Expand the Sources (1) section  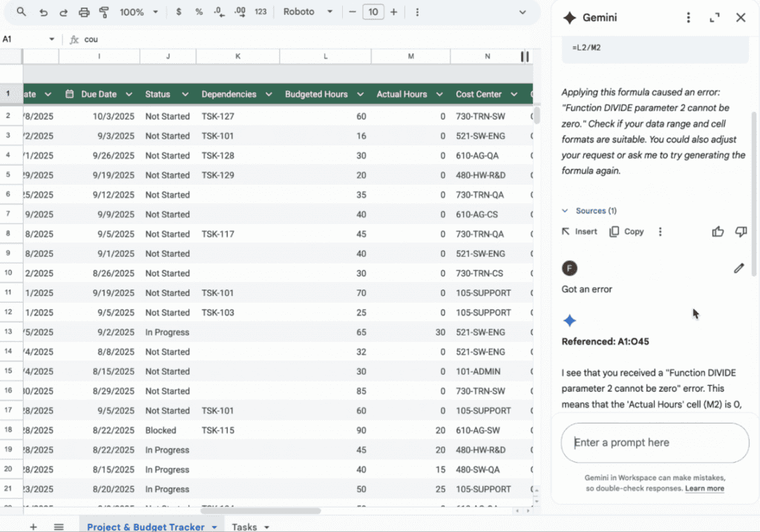pos(589,211)
